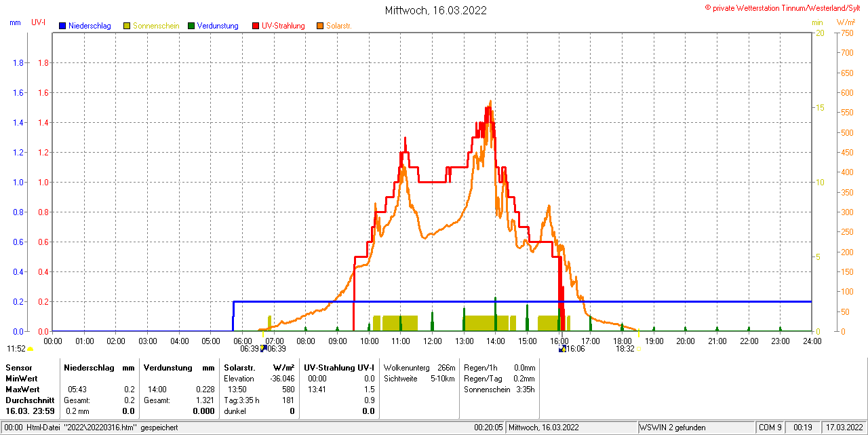868x435 pixels.
Task: Click the 05:43 Niederschlag max time
Action: 77,390
